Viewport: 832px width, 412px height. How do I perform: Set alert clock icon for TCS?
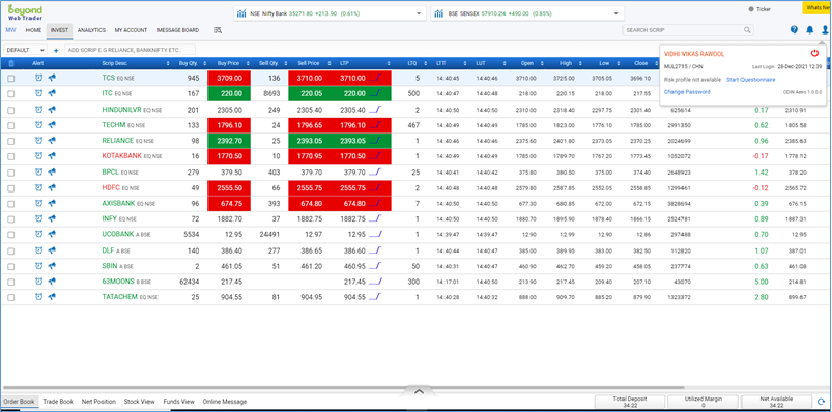(x=39, y=78)
